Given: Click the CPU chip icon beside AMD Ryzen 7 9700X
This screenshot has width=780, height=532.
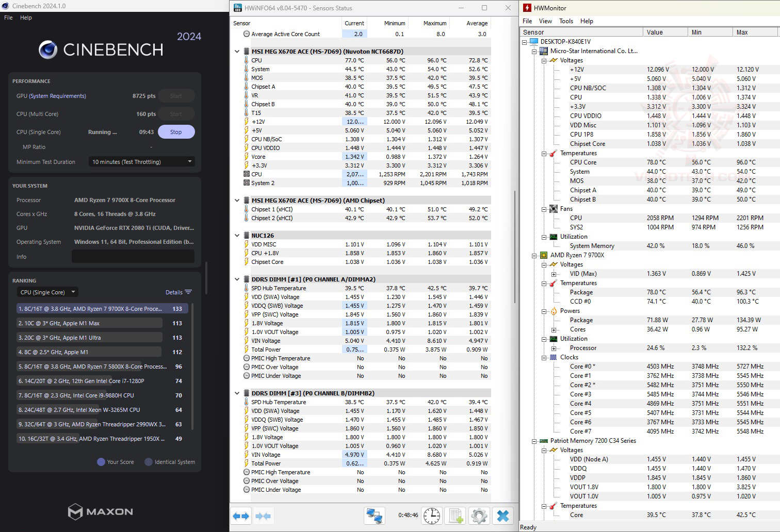Looking at the screenshot, I should tap(543, 255).
